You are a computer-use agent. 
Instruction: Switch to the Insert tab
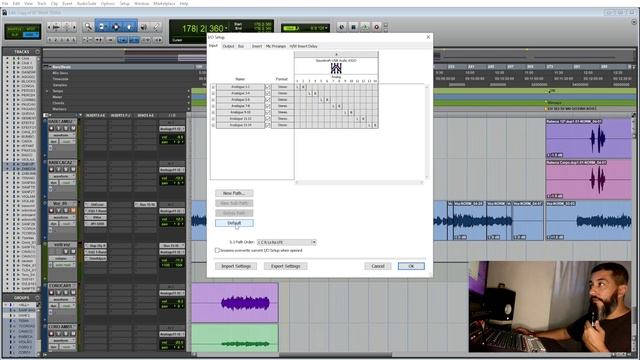click(257, 46)
